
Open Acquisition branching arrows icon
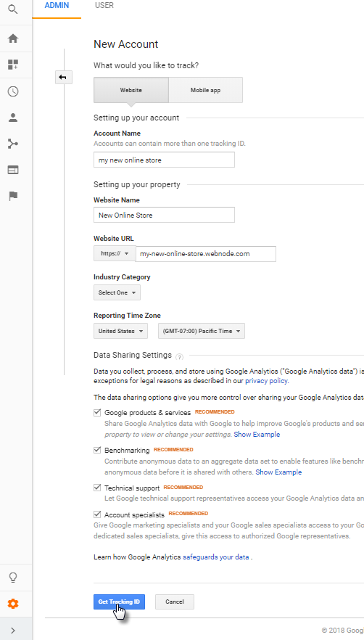pos(13,144)
